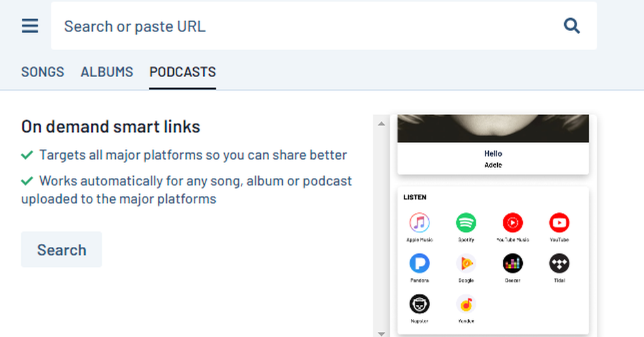The width and height of the screenshot is (644, 337).
Task: Click 'Targets all major platforms' line
Action: (x=184, y=155)
